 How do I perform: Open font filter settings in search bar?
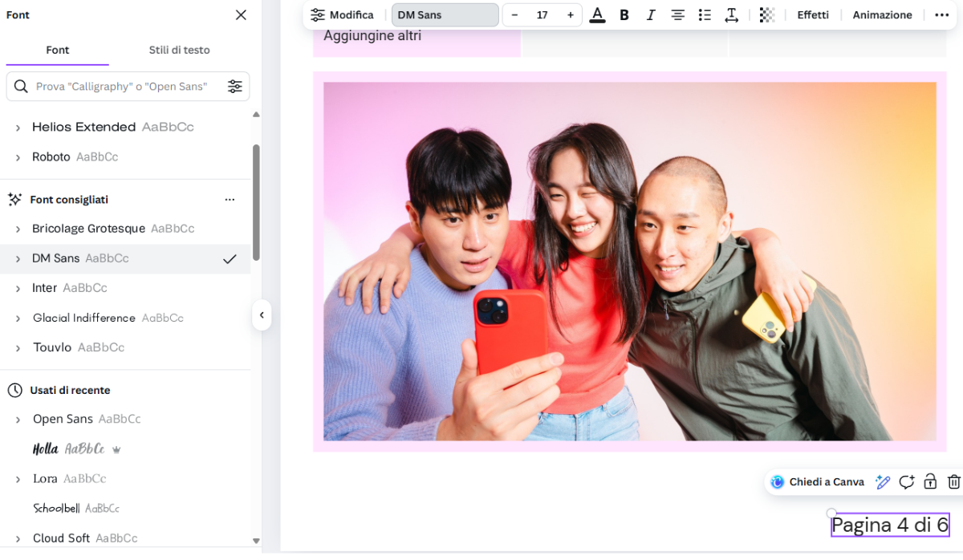click(x=235, y=87)
